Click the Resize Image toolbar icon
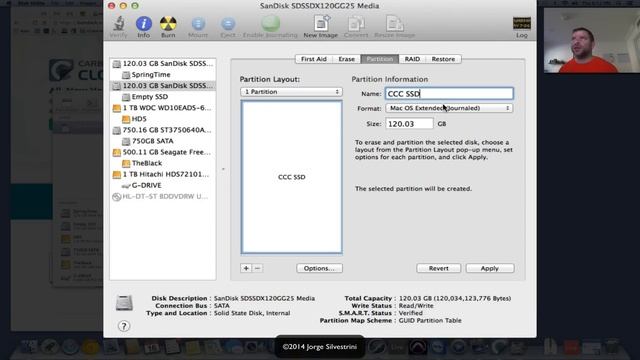 pos(394,27)
